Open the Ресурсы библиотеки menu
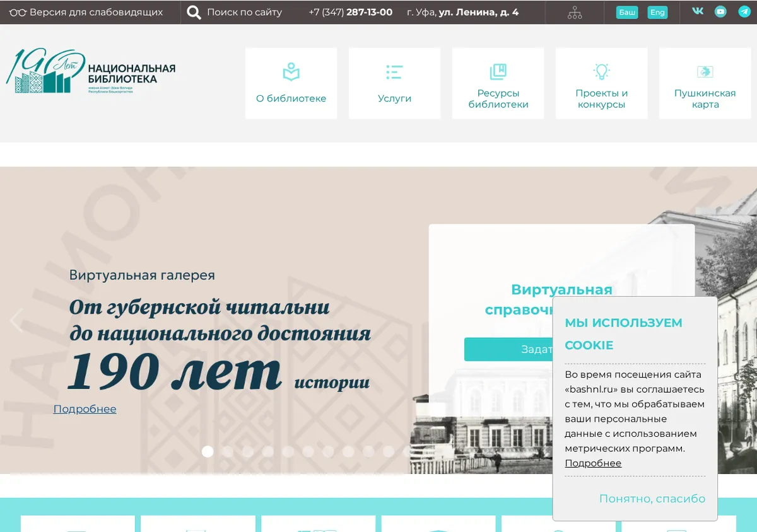This screenshot has height=532, width=757. [x=498, y=83]
